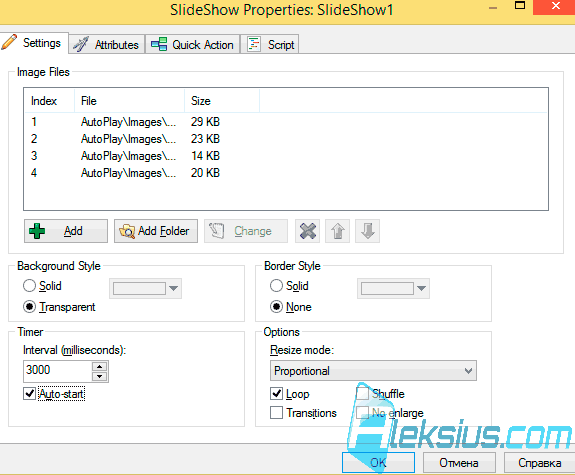Increase interval with up spinner
Viewport: 575px width, 475px height.
[x=99, y=366]
